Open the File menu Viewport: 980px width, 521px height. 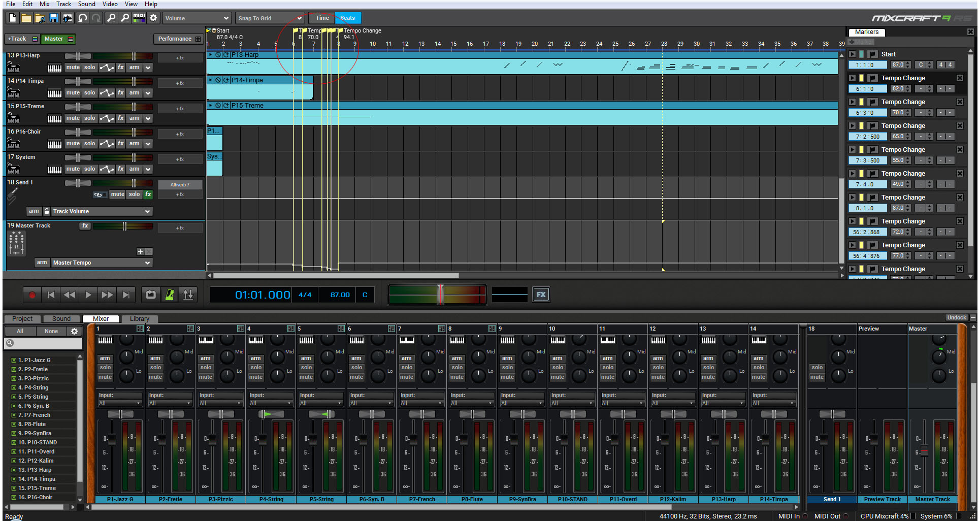11,4
